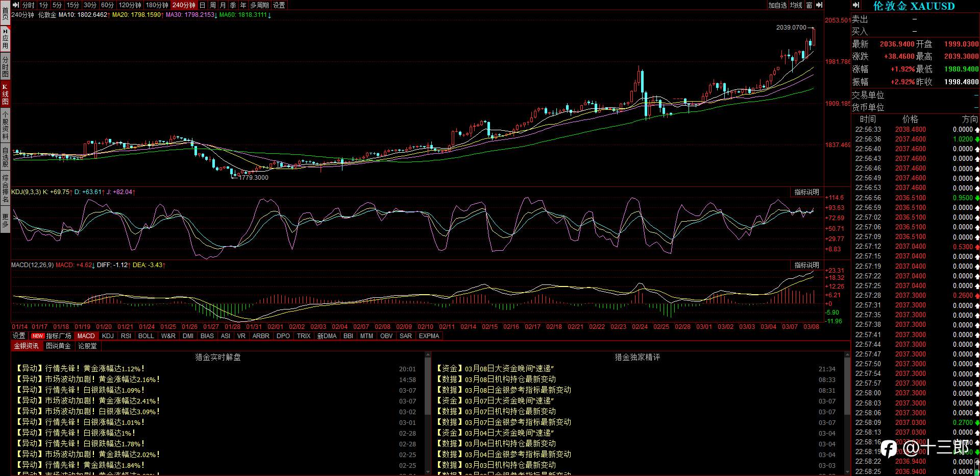Screen dimensions: 980x476
Task: Click the NEW 指标广场 indicator plaza button
Action: (52, 336)
